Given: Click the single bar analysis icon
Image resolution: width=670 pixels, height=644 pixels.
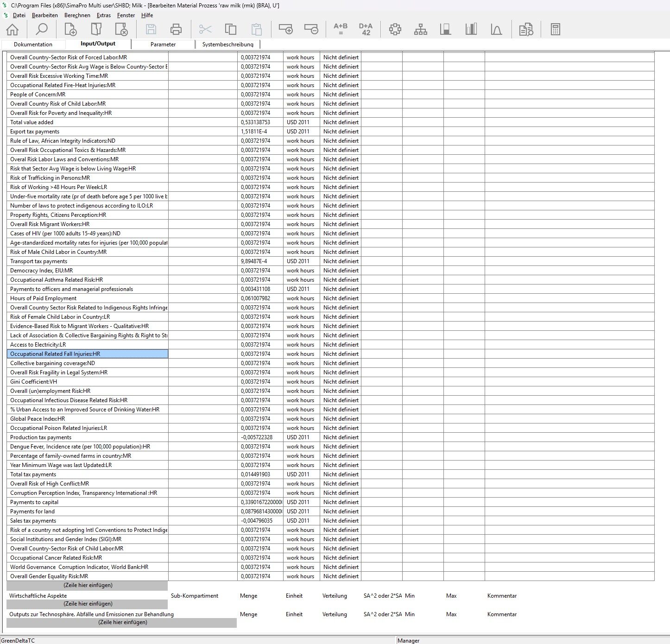Looking at the screenshot, I should (446, 29).
